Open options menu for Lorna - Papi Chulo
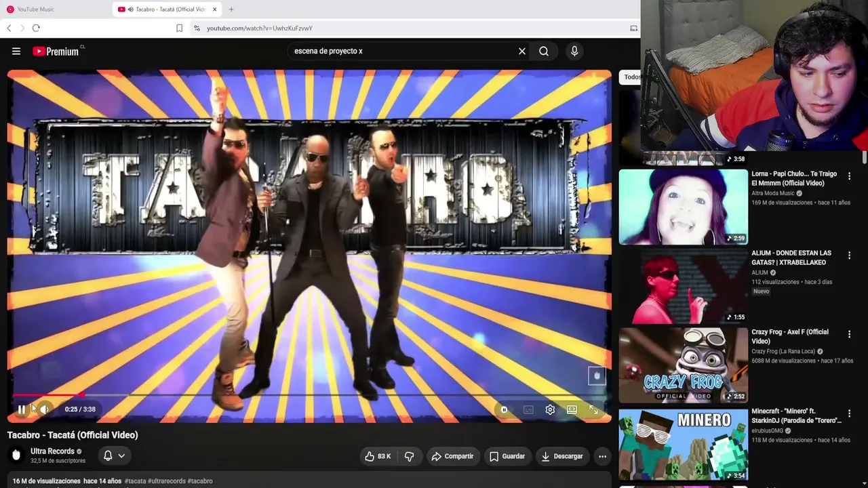This screenshot has height=488, width=868. click(849, 176)
